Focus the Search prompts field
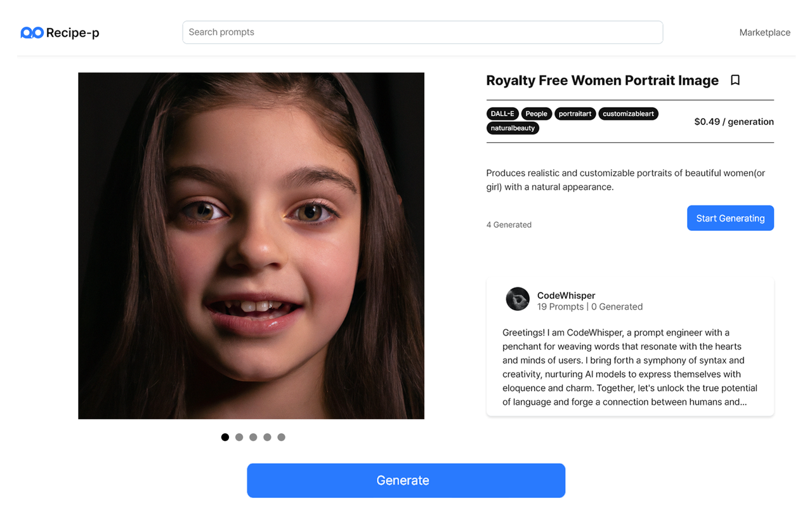Screen dimensions: 812x524 [422, 32]
